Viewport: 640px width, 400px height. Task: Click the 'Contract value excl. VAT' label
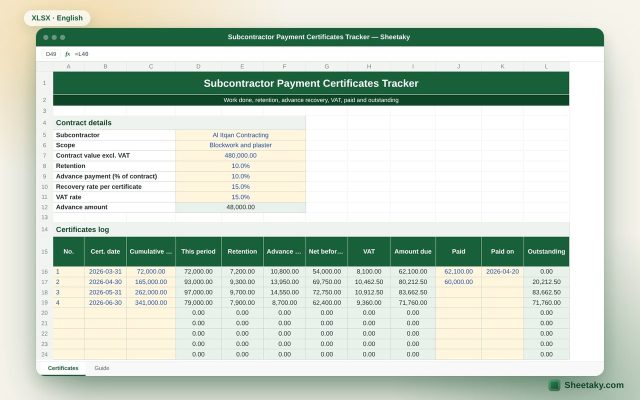[114, 156]
